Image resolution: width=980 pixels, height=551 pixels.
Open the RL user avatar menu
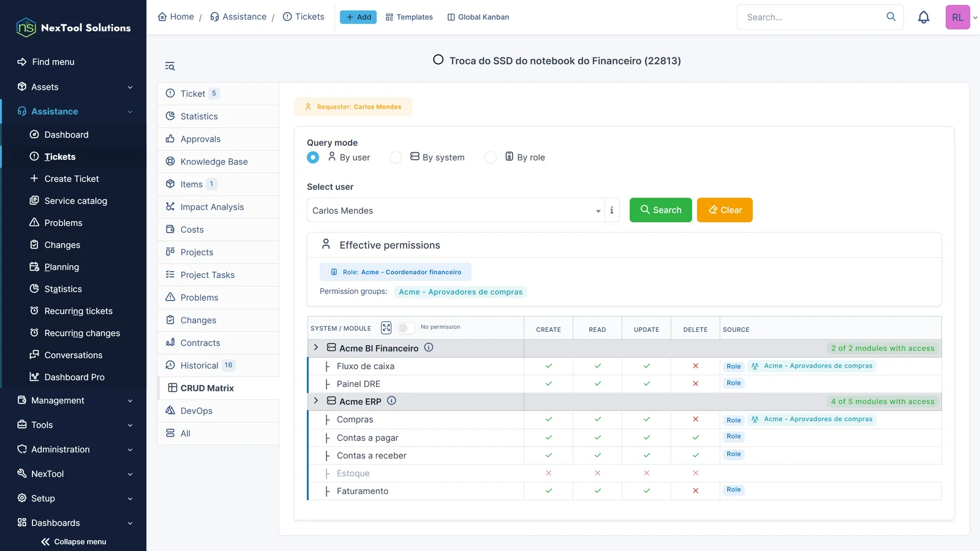958,17
